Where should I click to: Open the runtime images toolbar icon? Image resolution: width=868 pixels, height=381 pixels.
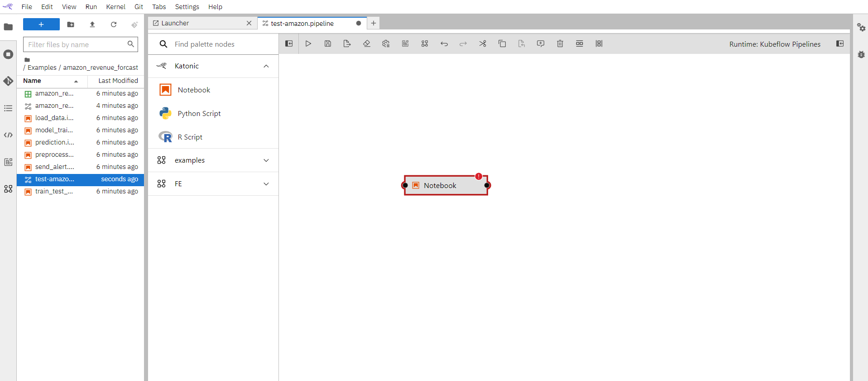point(405,43)
